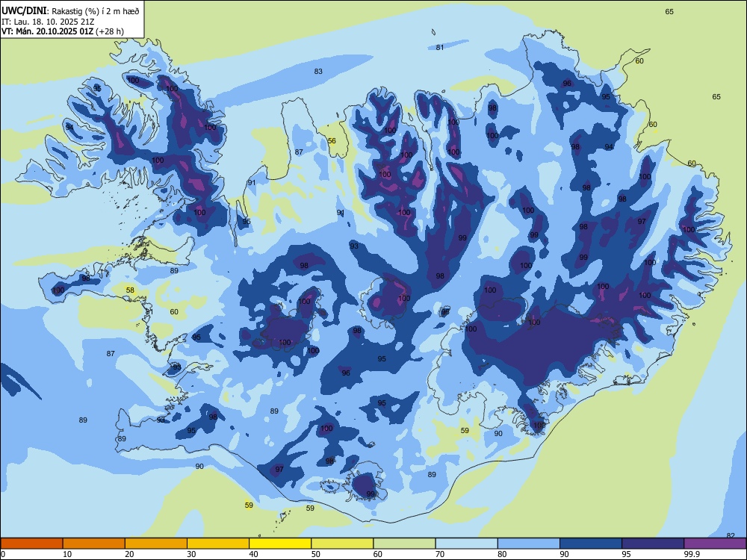This screenshot has width=747, height=560.
Task: Click the pale yellow 50–60 legend swatch
Action: coord(342,544)
